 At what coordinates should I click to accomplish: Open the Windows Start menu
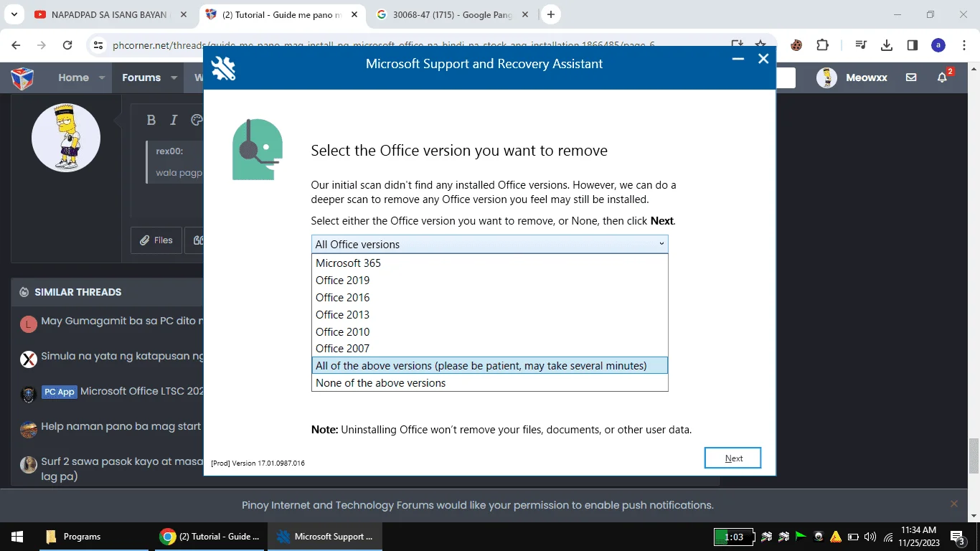pos(17,537)
